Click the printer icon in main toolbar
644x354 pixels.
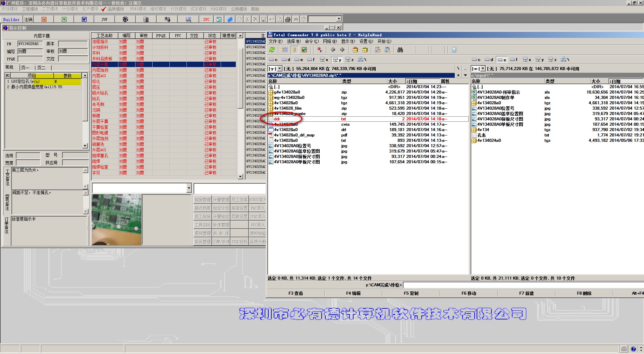coord(288,19)
